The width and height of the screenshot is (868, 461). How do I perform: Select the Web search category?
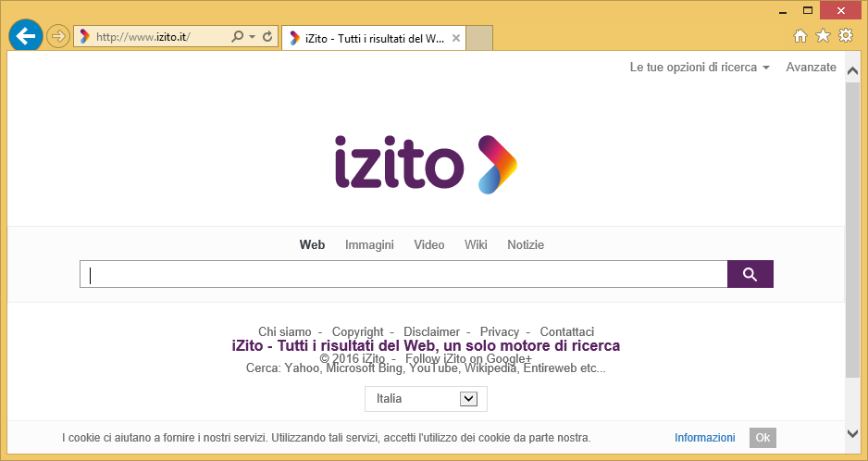[312, 245]
